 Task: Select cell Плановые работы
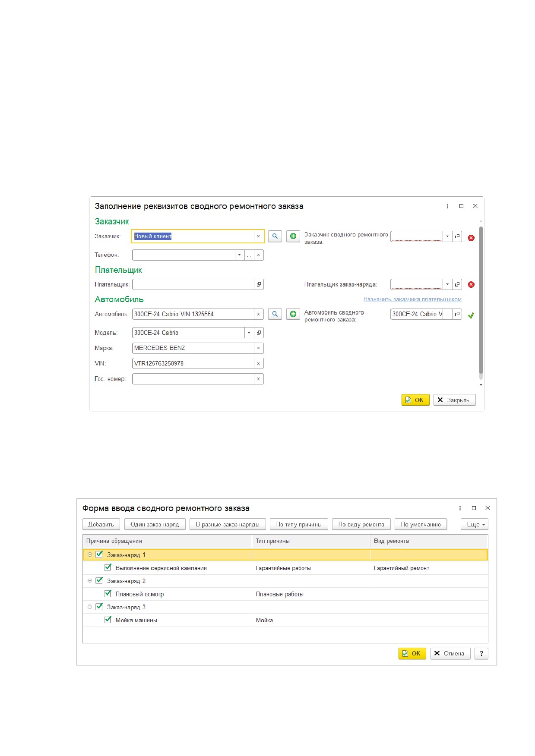pos(311,594)
